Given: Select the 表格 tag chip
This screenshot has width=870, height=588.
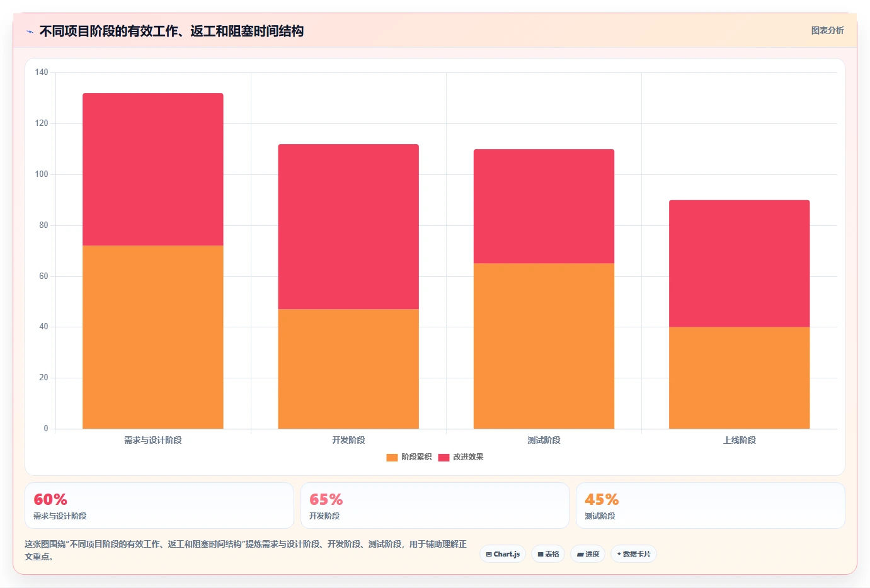Looking at the screenshot, I should [x=548, y=554].
